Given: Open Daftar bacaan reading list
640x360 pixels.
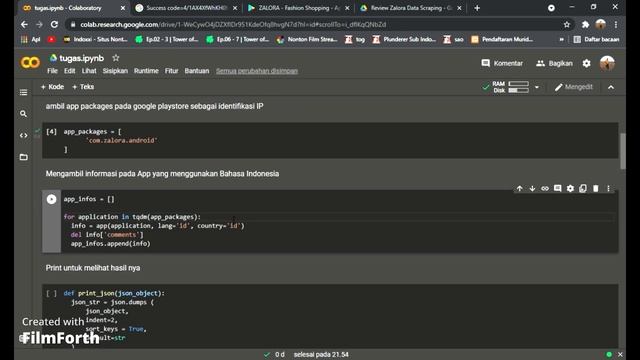Looking at the screenshot, I should coord(596,40).
